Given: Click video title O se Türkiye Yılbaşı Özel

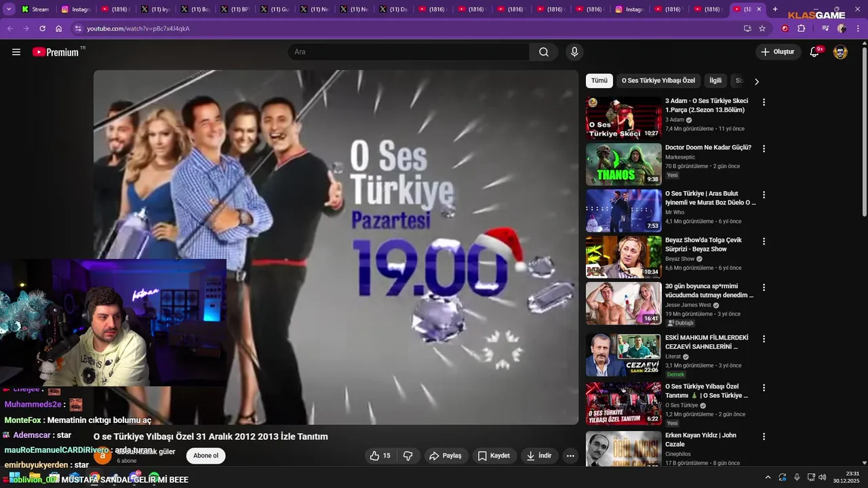Looking at the screenshot, I should click(211, 436).
